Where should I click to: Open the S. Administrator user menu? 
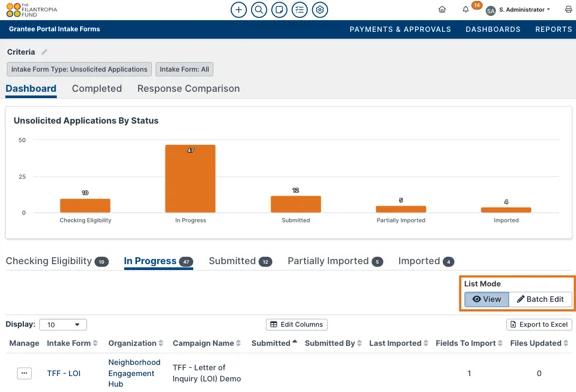(x=524, y=10)
